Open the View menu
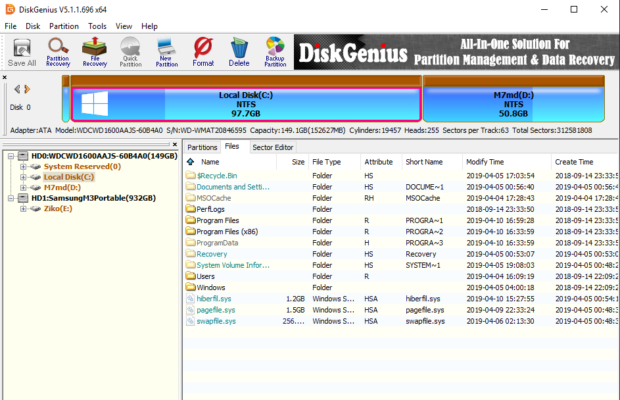 click(124, 26)
